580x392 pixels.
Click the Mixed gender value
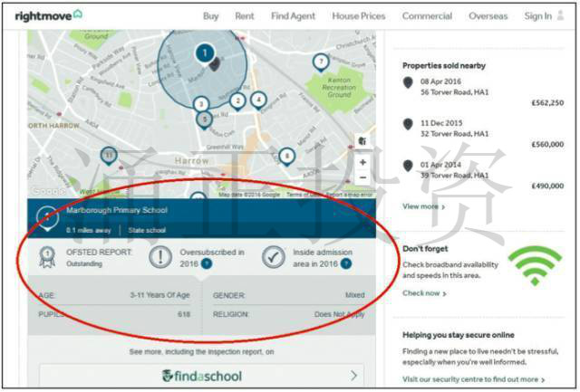(x=355, y=295)
